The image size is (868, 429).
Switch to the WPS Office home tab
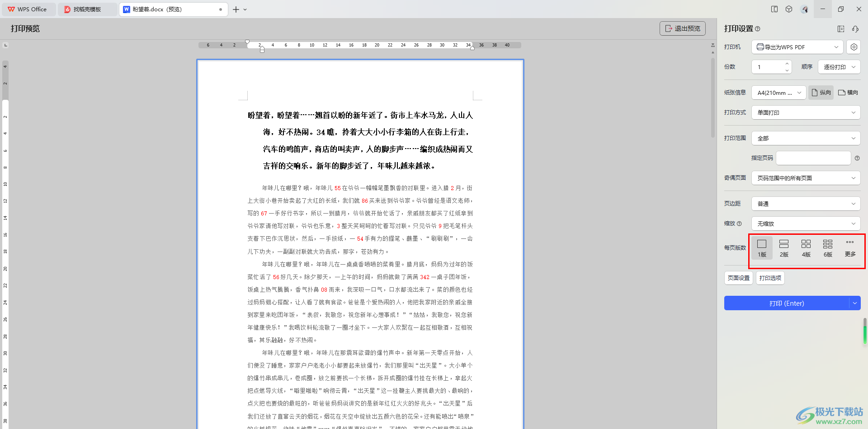point(28,9)
